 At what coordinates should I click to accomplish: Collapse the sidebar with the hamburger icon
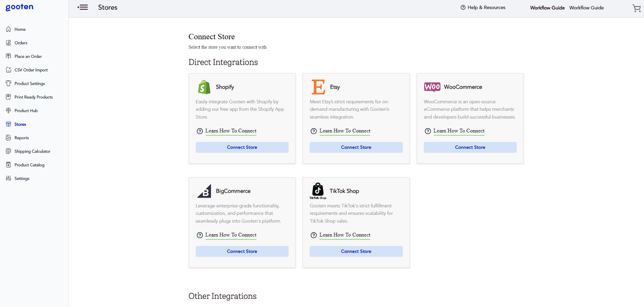click(x=82, y=7)
